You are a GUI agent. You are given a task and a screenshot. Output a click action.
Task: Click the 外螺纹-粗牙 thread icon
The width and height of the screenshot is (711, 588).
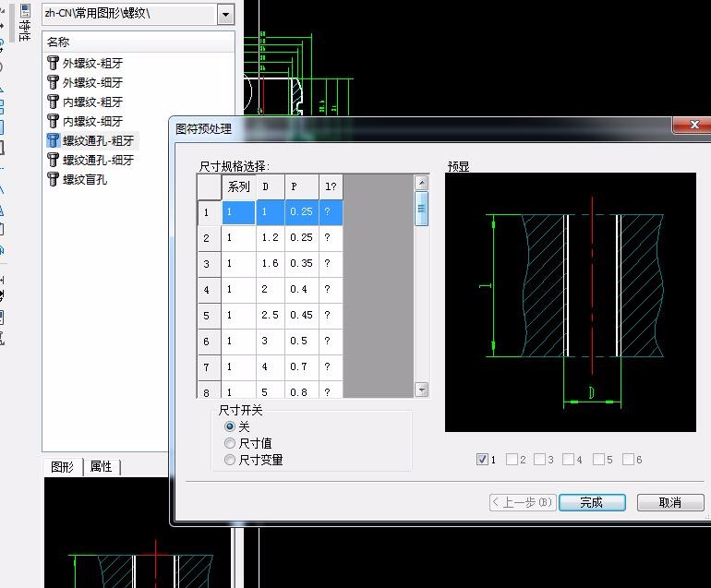click(53, 63)
